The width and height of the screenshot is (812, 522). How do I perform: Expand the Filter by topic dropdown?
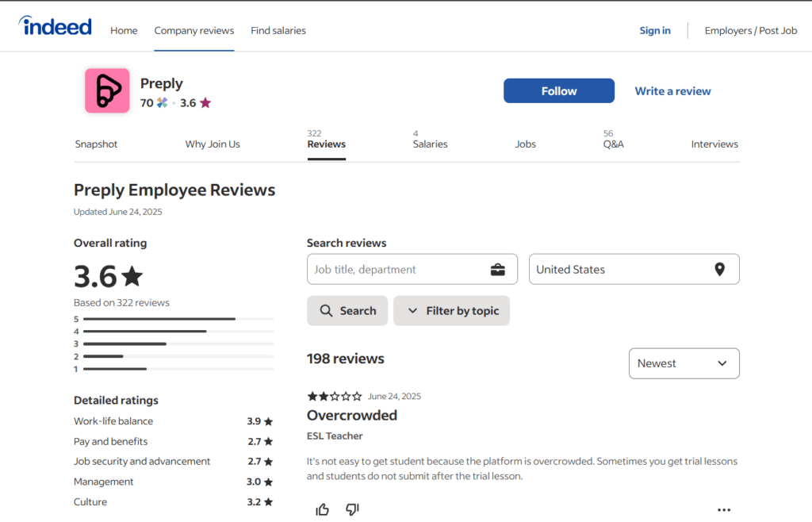pyautogui.click(x=451, y=311)
